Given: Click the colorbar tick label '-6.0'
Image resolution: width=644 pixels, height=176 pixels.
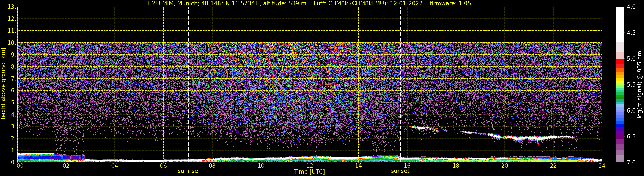Looking at the screenshot, I should (630, 111).
